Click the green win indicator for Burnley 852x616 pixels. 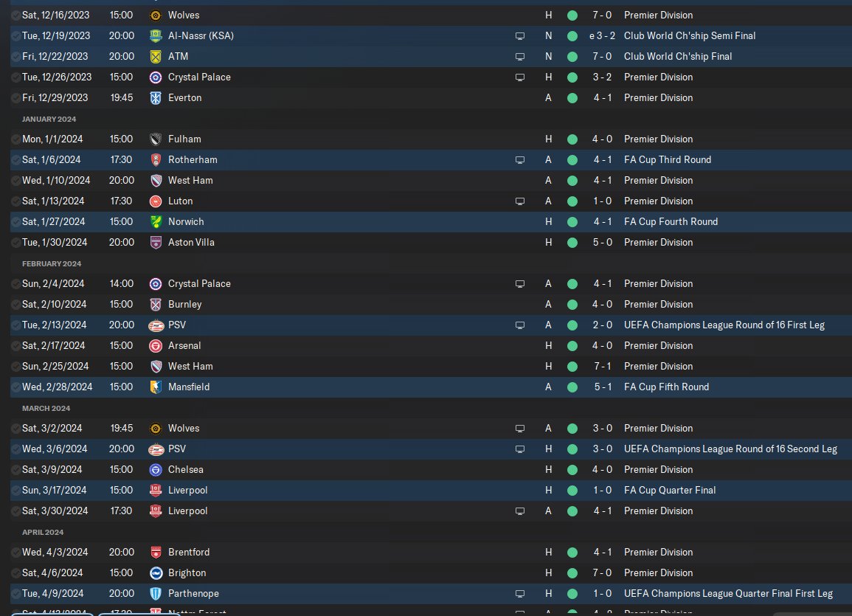pos(572,304)
